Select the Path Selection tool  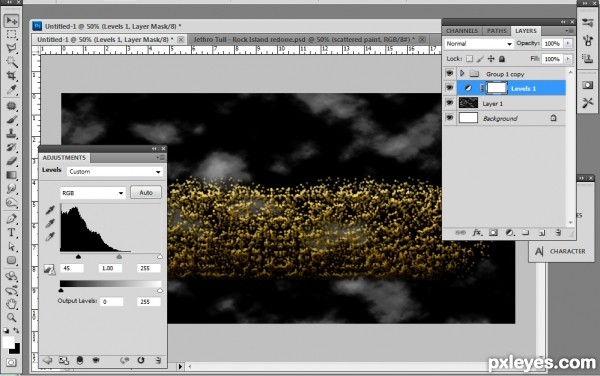[11, 246]
